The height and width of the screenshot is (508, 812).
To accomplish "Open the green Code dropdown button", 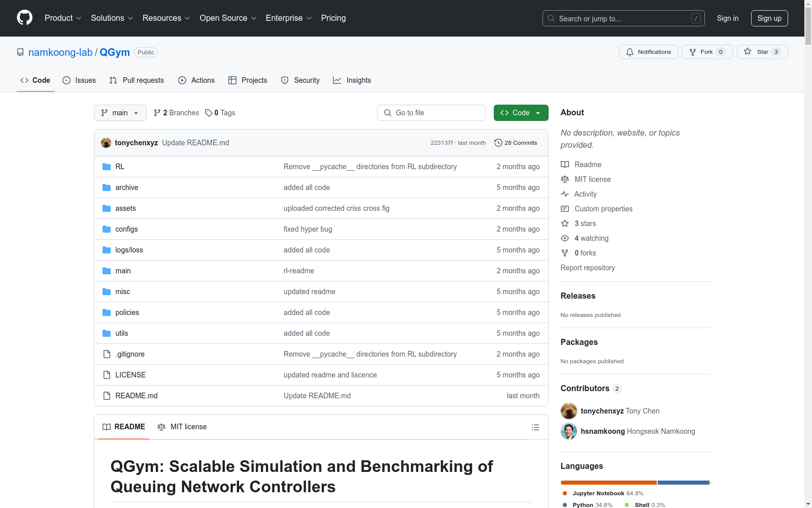I will point(521,113).
